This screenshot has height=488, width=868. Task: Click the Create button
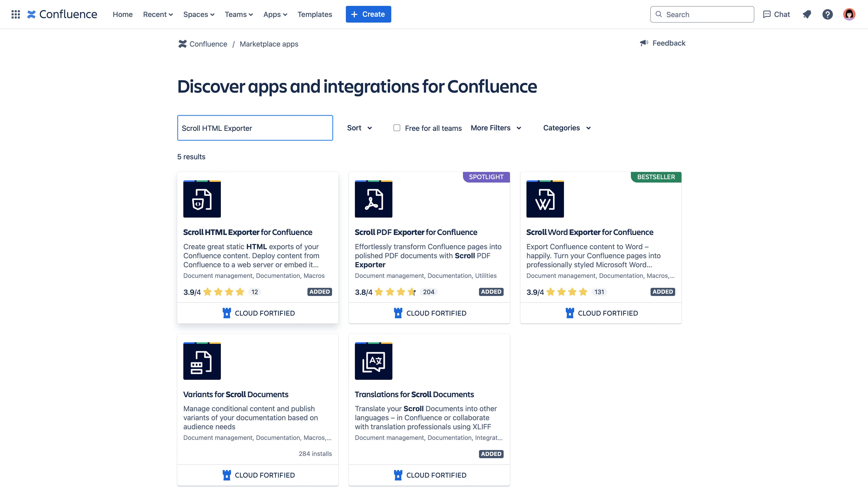coord(368,14)
